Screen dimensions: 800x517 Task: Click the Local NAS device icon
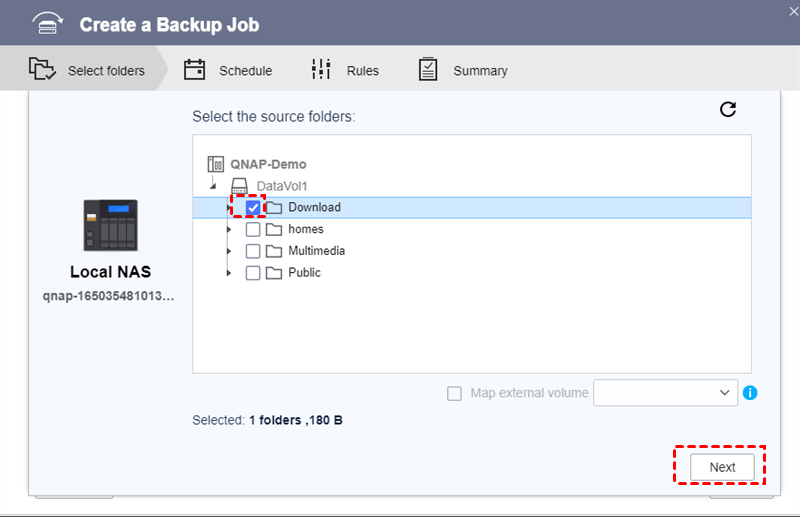(x=110, y=225)
